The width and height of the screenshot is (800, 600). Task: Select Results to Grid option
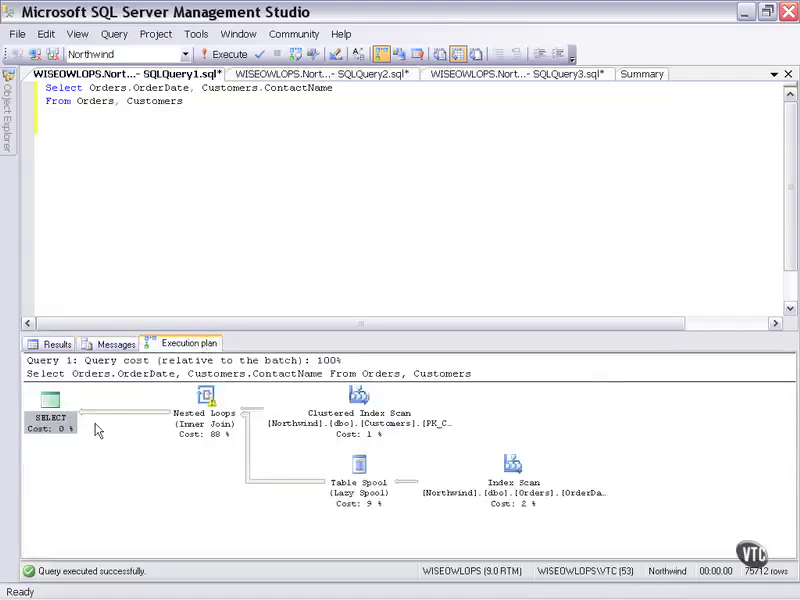(458, 54)
